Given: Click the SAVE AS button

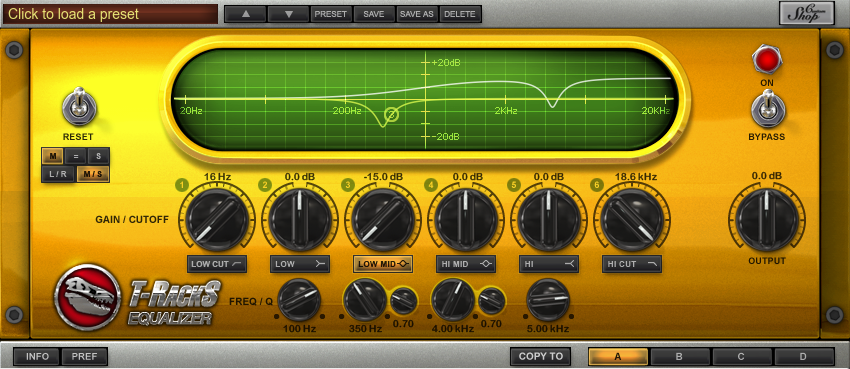Looking at the screenshot, I should tap(417, 14).
